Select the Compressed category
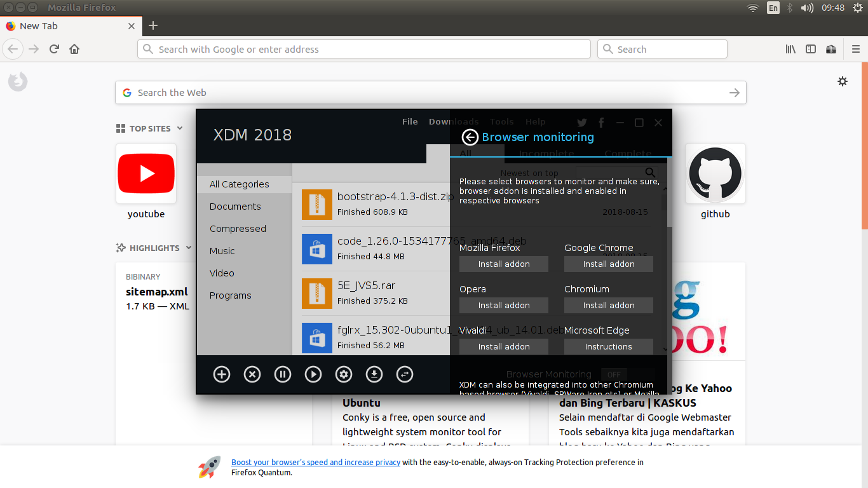This screenshot has width=868, height=488. [238, 229]
